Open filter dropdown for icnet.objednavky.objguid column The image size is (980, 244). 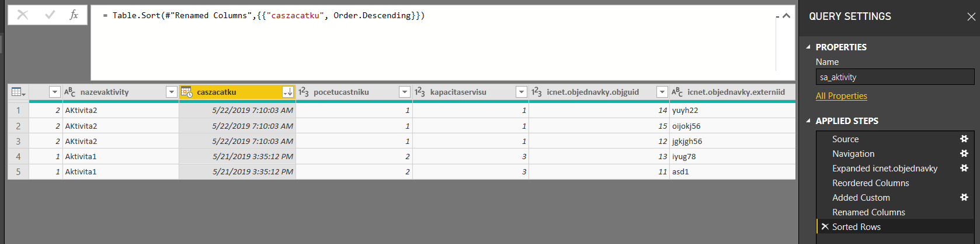[x=662, y=92]
